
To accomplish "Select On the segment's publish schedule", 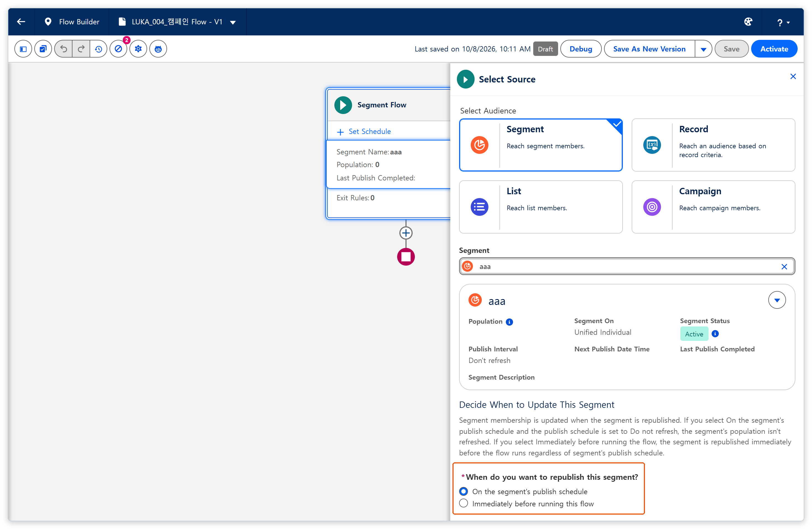I will (463, 491).
